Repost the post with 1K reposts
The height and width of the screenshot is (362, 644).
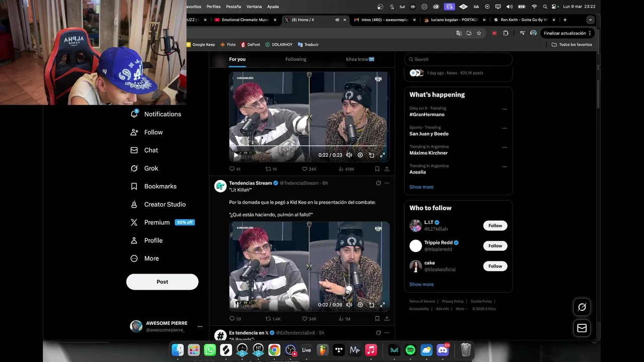272,169
